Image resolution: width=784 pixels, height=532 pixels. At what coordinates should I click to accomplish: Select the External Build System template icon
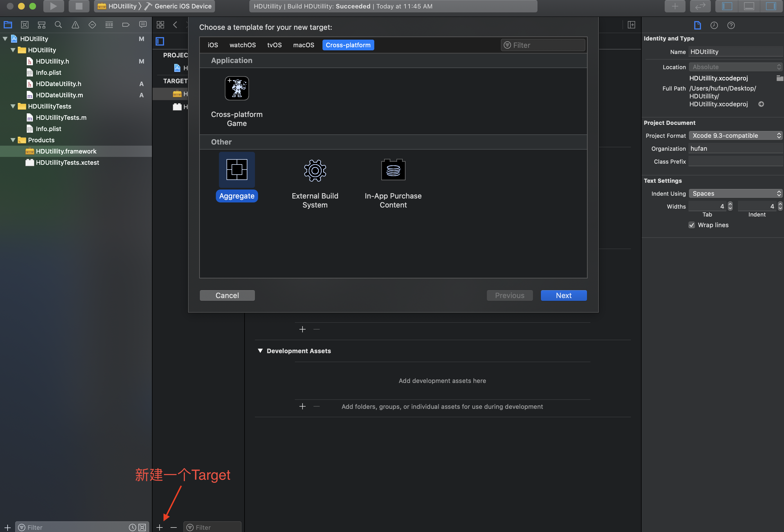click(x=315, y=171)
